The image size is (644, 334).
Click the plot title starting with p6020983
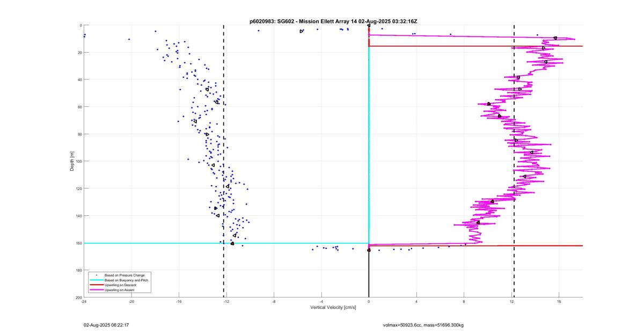point(333,21)
